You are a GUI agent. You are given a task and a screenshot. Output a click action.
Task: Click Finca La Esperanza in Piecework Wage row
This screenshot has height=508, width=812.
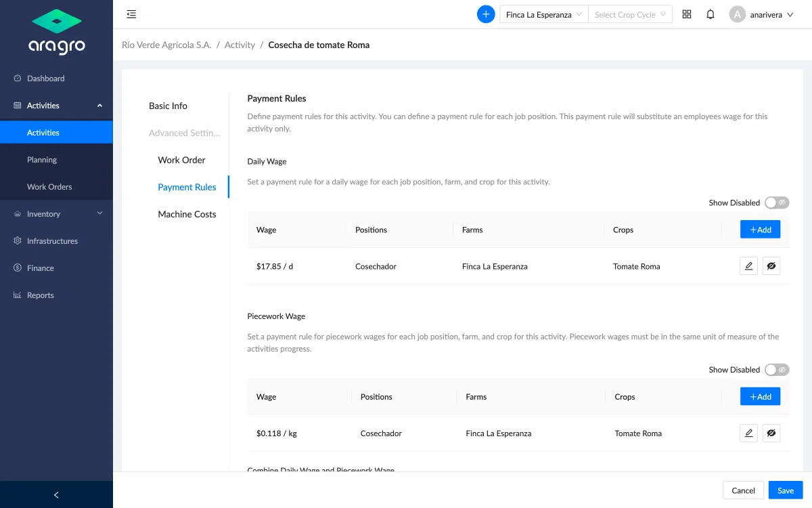click(x=499, y=433)
